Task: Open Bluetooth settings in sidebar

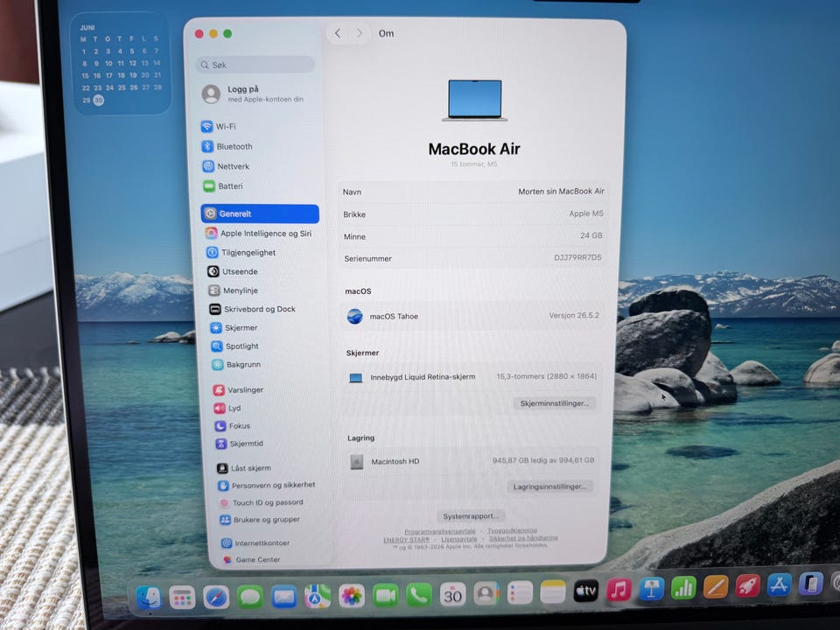Action: [227, 146]
